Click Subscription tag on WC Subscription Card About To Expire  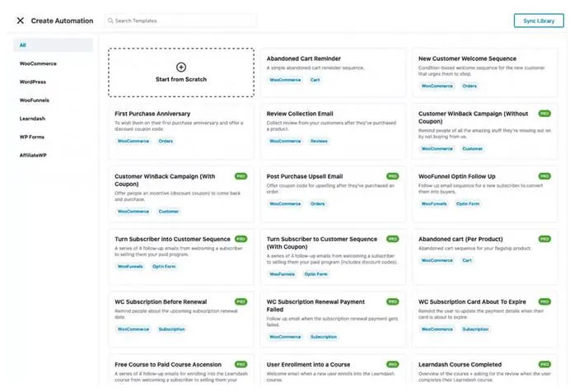click(475, 329)
